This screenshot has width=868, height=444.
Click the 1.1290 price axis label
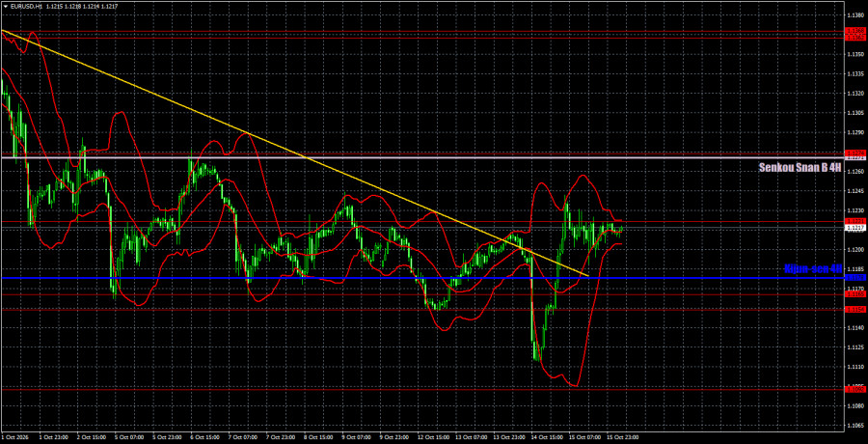pyautogui.click(x=854, y=133)
